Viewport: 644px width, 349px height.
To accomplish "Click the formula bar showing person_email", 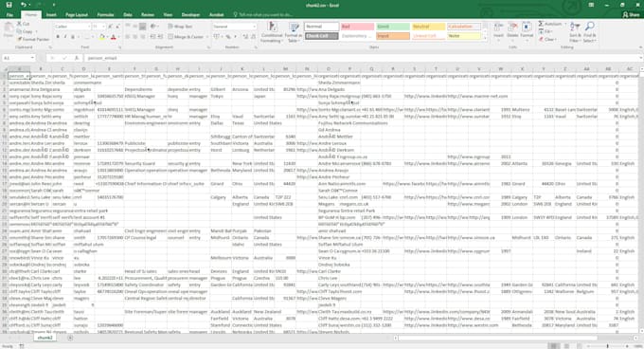I will (362, 58).
